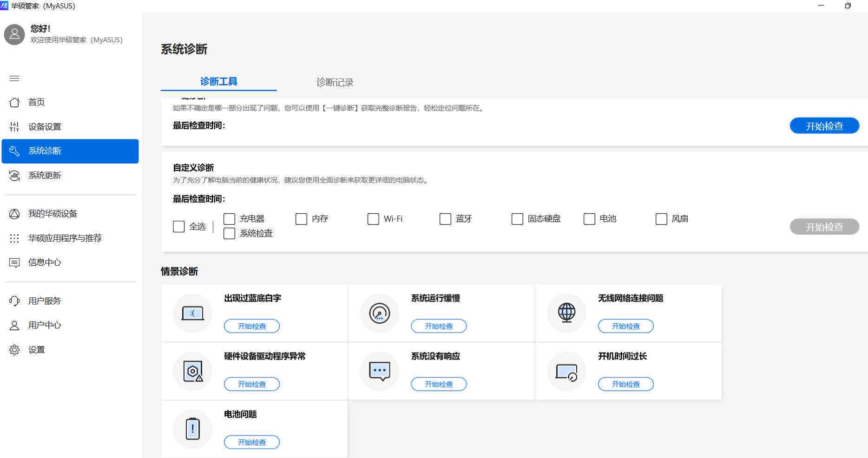The width and height of the screenshot is (868, 458).
Task: Tick the 蓝牙 checkbox
Action: [445, 219]
